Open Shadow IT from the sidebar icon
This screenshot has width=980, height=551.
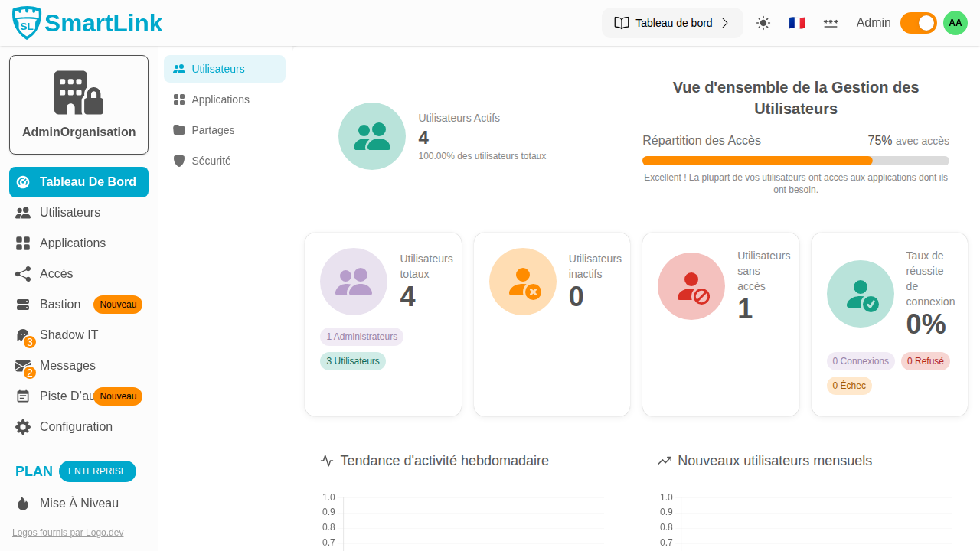point(23,334)
